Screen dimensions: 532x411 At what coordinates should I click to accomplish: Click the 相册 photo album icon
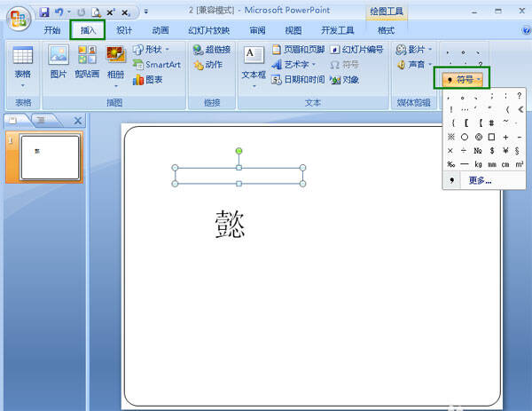[115, 54]
